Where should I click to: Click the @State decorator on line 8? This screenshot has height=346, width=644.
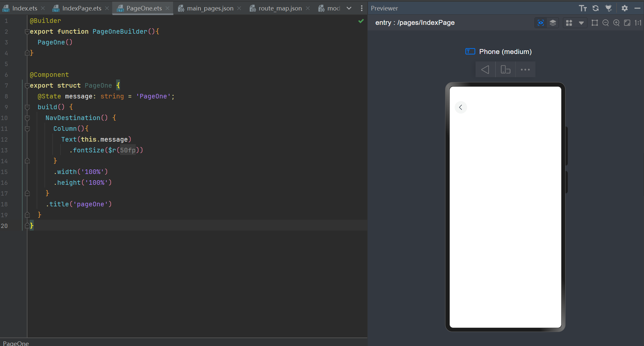tap(49, 96)
